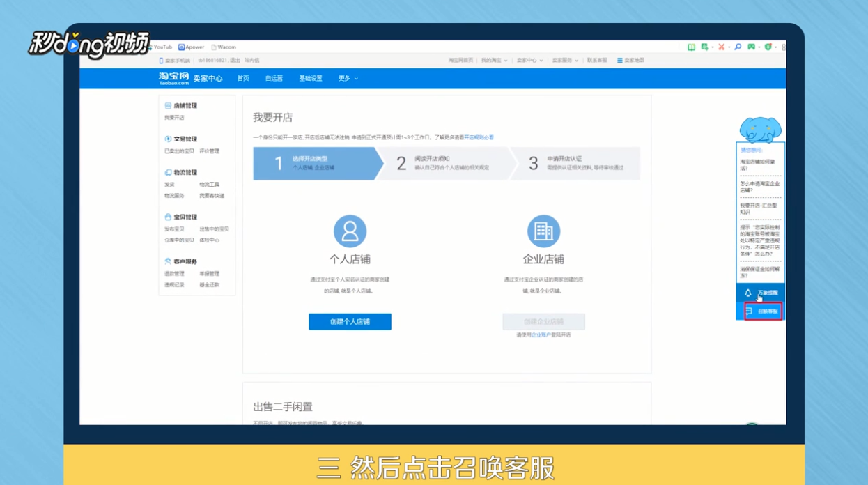Screen dimensions: 868x485
Task: Click the 卖家地图 menu icon
Action: pos(619,61)
